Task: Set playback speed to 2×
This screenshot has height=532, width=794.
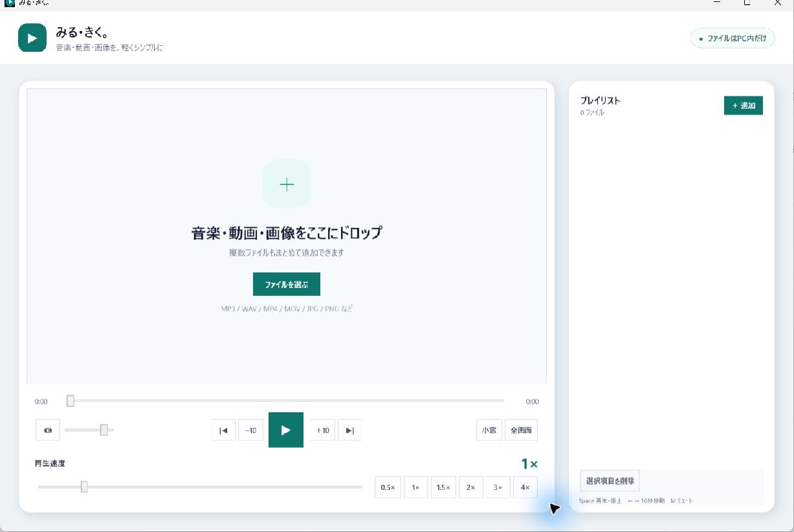Action: pyautogui.click(x=471, y=487)
